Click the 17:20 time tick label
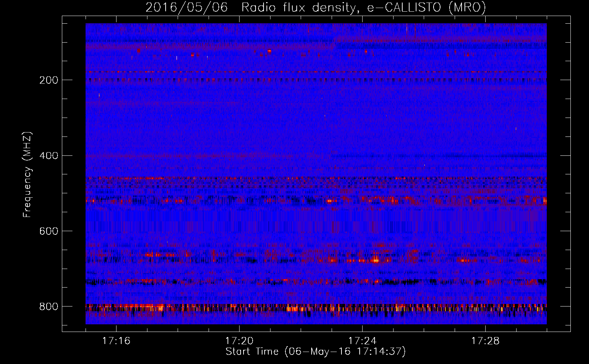Image resolution: width=589 pixels, height=364 pixels. [239, 341]
